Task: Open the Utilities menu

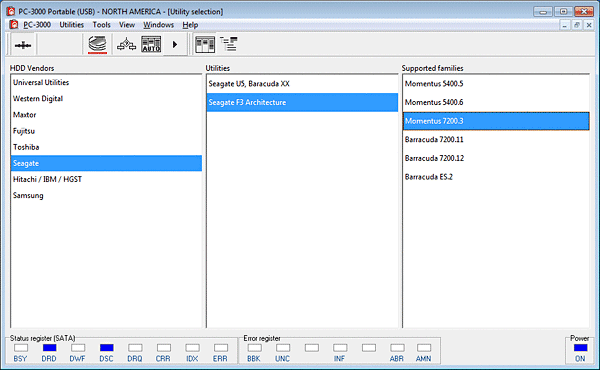Action: coord(72,25)
